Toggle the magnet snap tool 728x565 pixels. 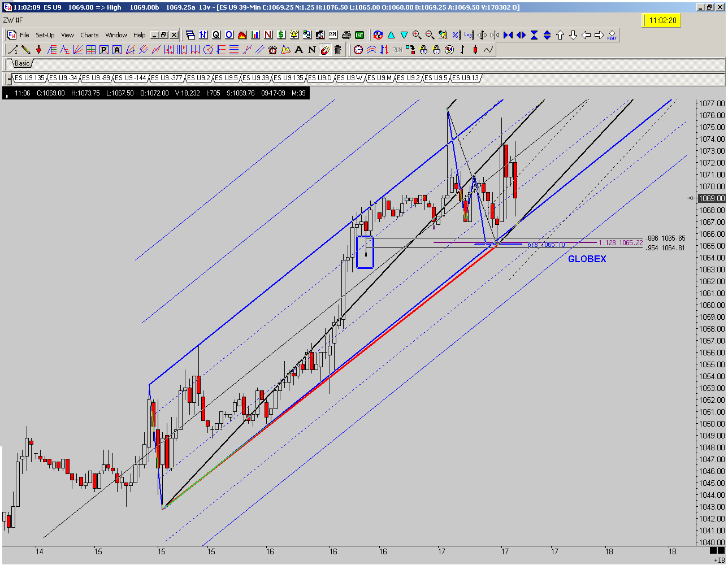pyautogui.click(x=325, y=50)
